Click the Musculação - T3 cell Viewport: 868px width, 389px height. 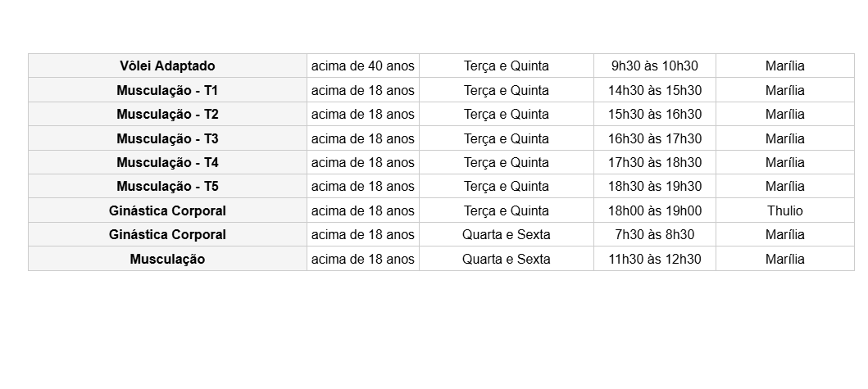point(167,138)
